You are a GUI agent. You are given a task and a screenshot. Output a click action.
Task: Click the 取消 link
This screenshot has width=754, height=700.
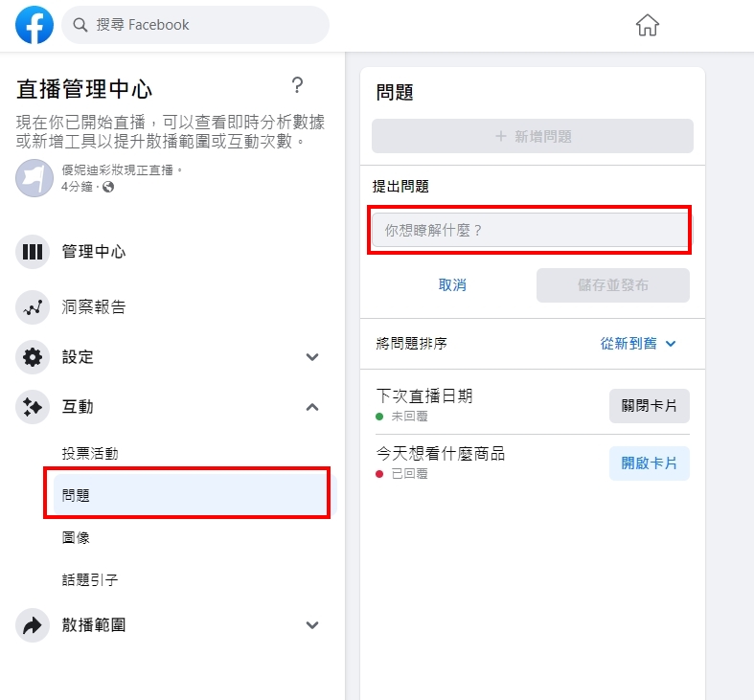[x=452, y=285]
